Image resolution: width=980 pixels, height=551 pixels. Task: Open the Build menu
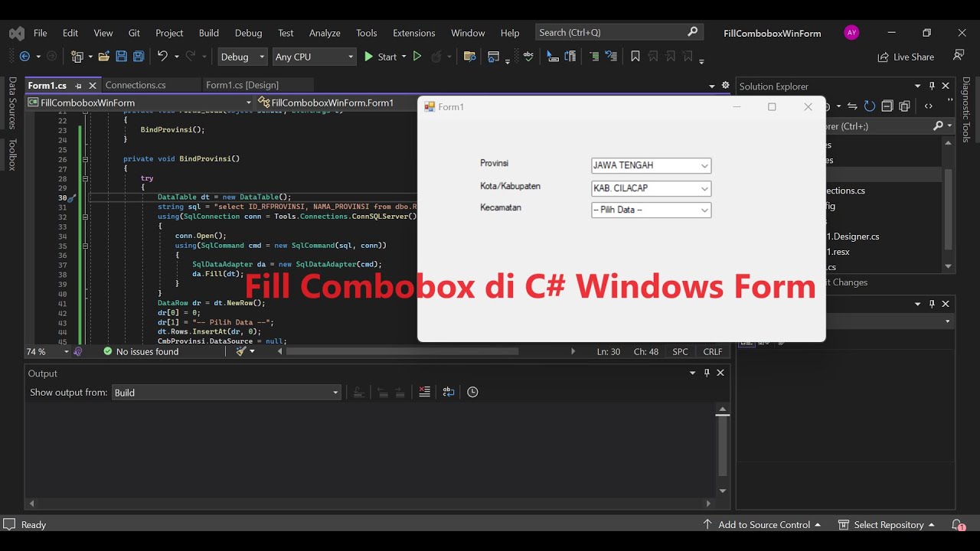click(209, 33)
